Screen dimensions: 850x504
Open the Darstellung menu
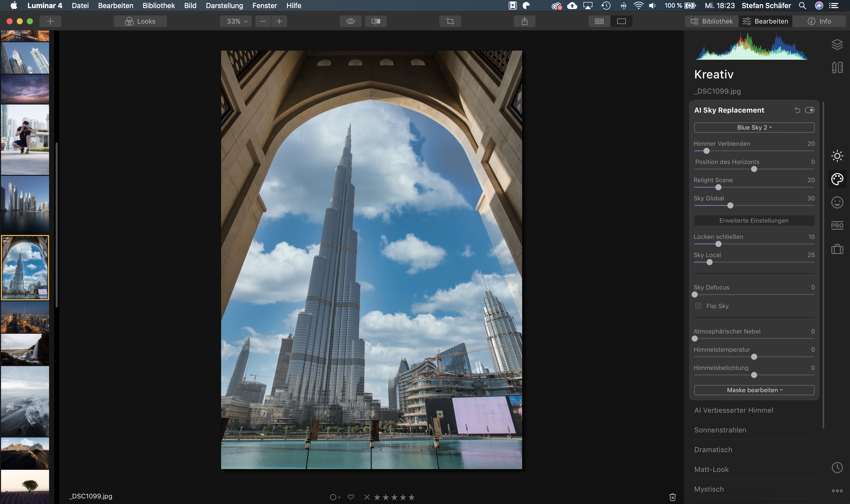click(x=224, y=5)
